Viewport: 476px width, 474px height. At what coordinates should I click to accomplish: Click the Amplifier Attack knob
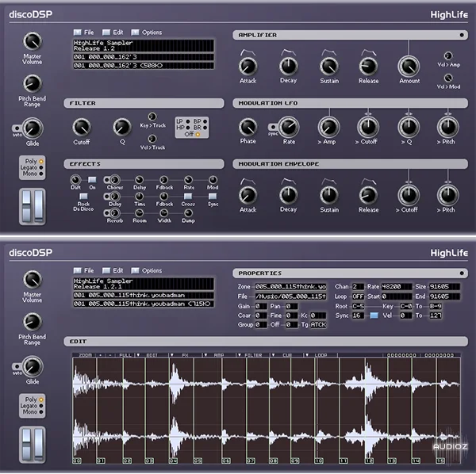(x=248, y=67)
